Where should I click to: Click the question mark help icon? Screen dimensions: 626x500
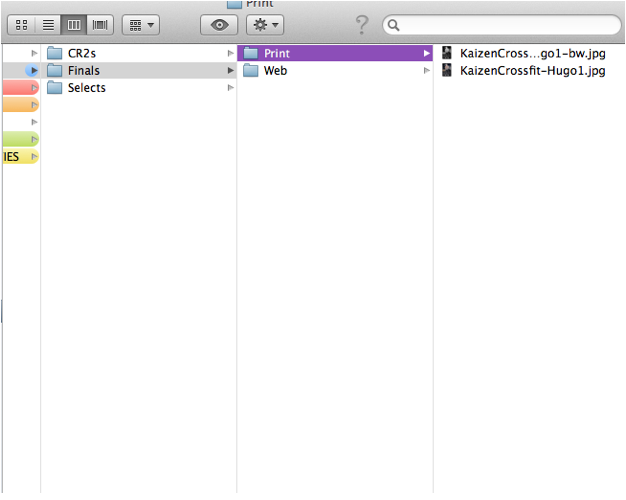point(362,24)
